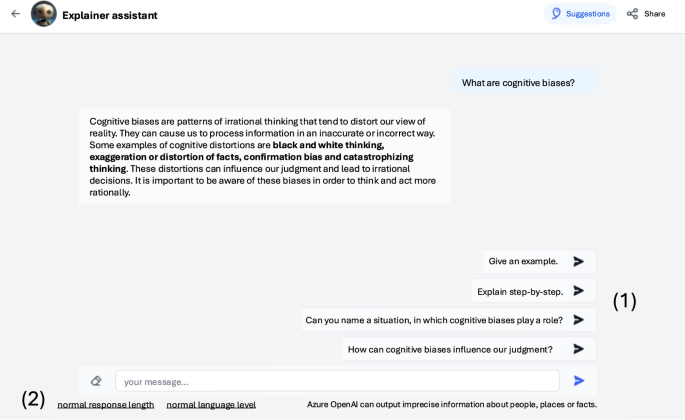The image size is (685, 420).
Task: Send the judgment question suggestion arrow
Action: click(579, 349)
